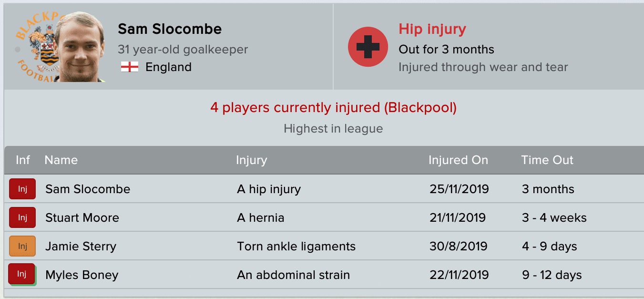Open Sam Slocombe's player portrait

79,47
